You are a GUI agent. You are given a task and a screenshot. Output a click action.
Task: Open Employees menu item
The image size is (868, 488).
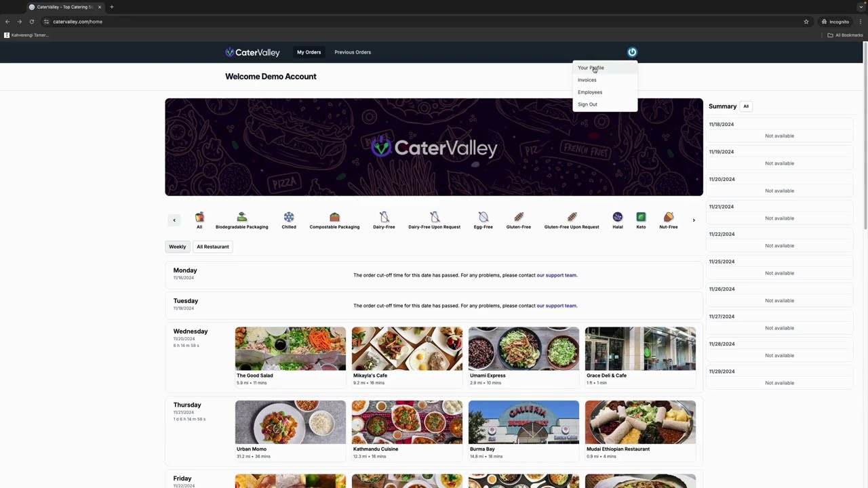(605, 92)
